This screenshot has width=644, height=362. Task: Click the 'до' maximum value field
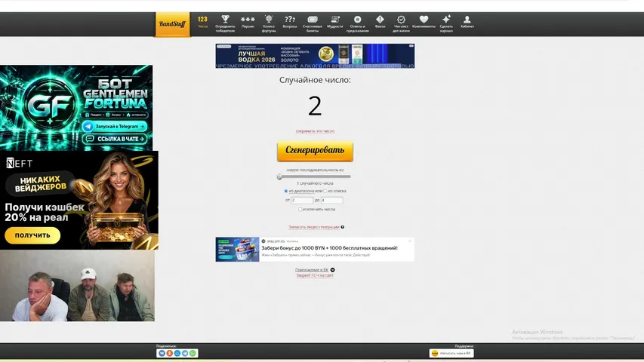point(332,201)
